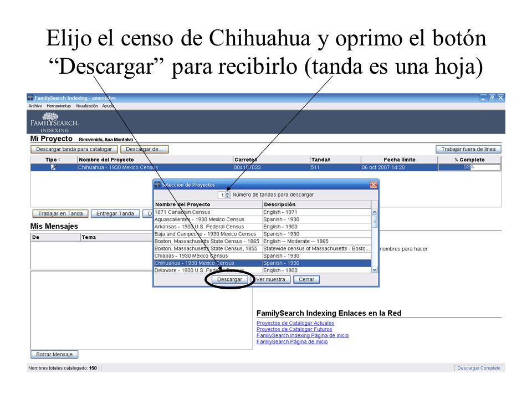Close the Selección de Proyectos dialog
Viewport: 532px width, 399px height.
coord(374,185)
